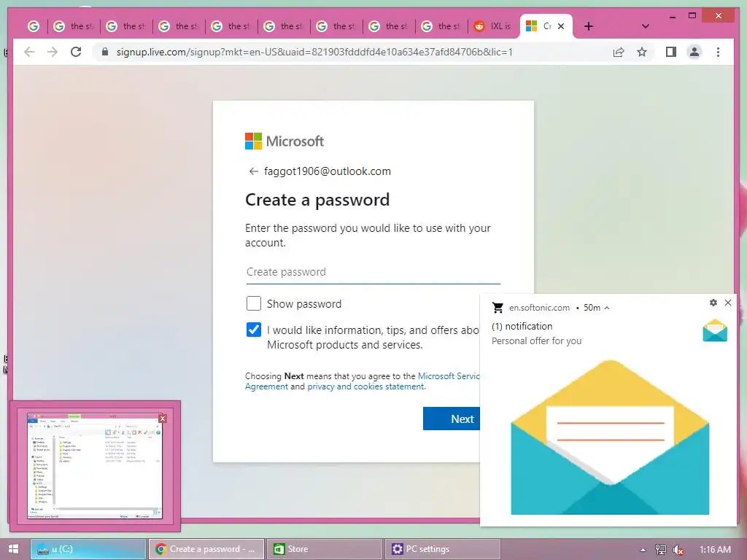Image resolution: width=747 pixels, height=560 pixels.
Task: Open the Chrome profile avatar
Action: (x=694, y=52)
